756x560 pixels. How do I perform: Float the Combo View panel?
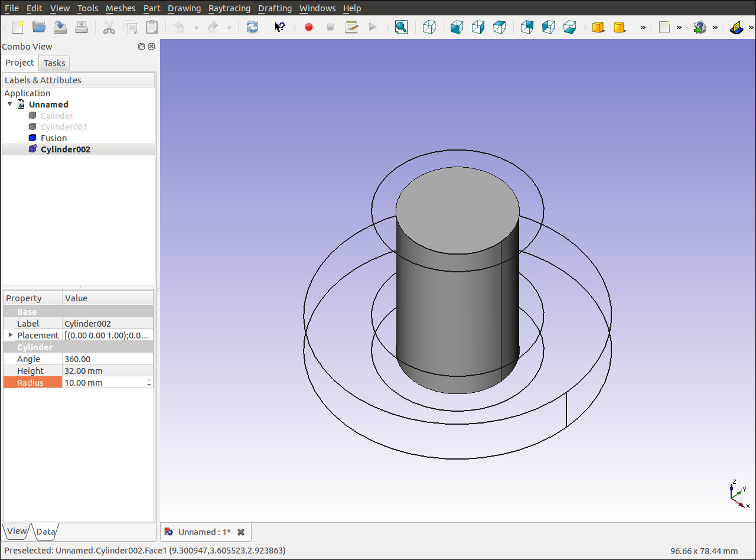click(x=142, y=47)
